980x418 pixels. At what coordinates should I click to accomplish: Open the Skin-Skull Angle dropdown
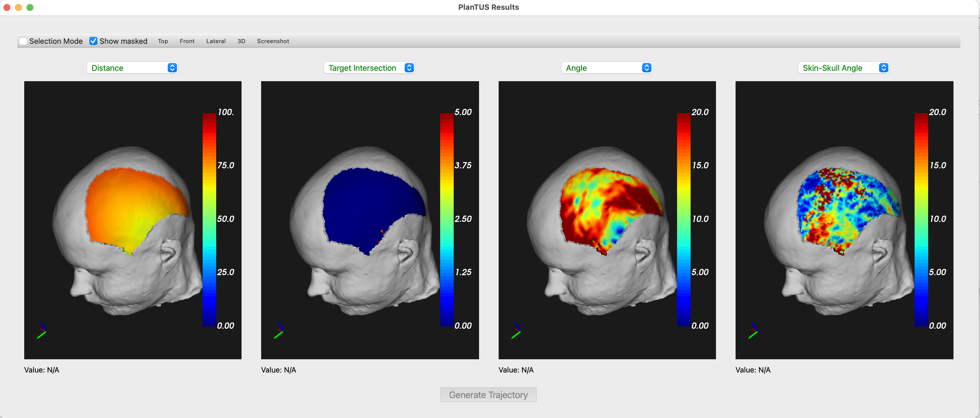point(843,68)
